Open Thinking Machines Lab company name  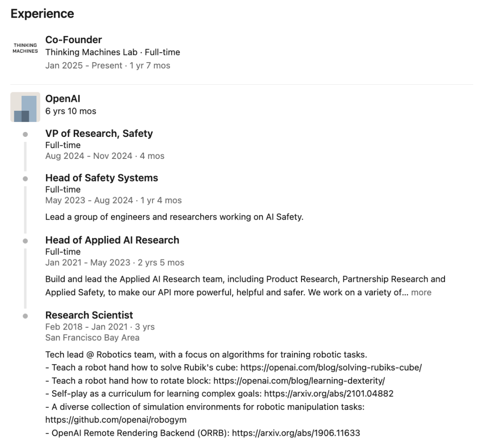click(91, 52)
